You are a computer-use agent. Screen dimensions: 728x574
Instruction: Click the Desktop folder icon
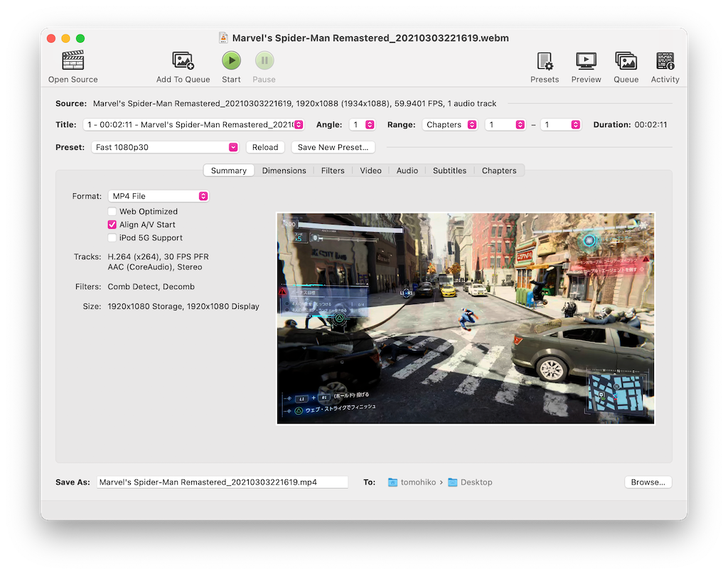tap(452, 482)
